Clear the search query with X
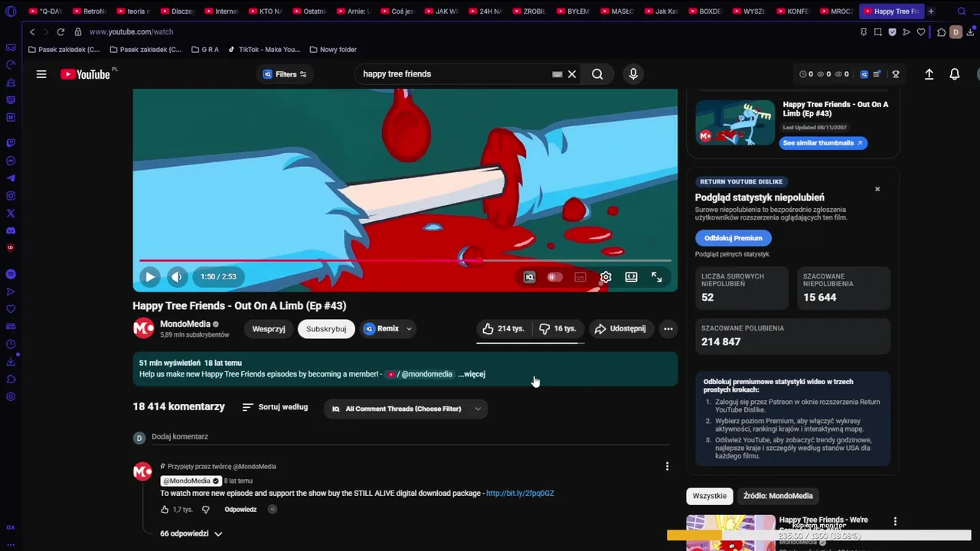This screenshot has width=980, height=551. point(572,74)
